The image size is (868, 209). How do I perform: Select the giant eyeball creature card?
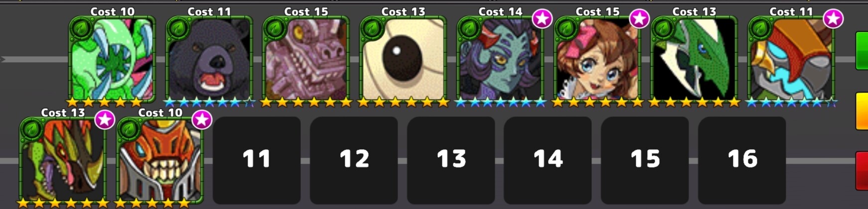[x=403, y=59]
